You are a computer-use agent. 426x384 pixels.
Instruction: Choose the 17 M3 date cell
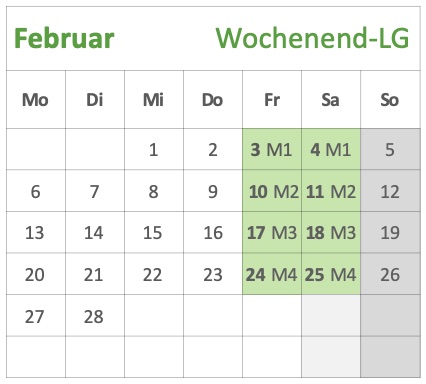tap(272, 232)
